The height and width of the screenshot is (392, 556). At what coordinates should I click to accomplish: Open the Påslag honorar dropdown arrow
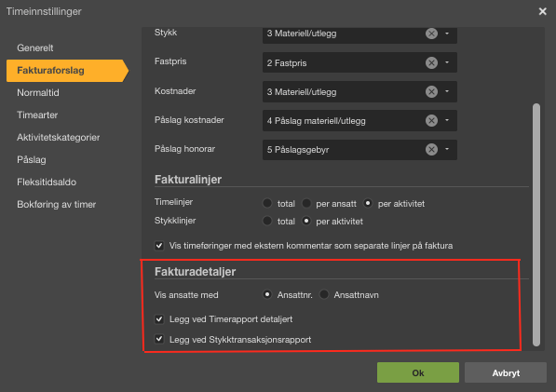pos(447,150)
